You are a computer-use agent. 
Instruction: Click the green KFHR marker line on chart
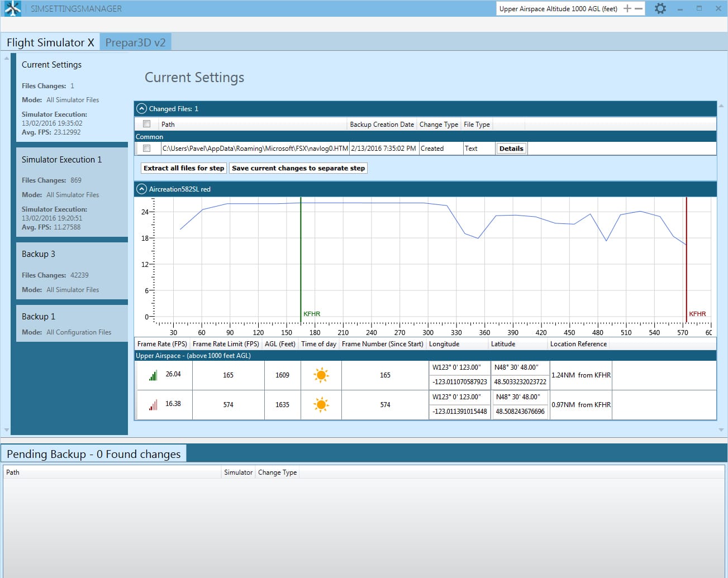click(x=301, y=257)
